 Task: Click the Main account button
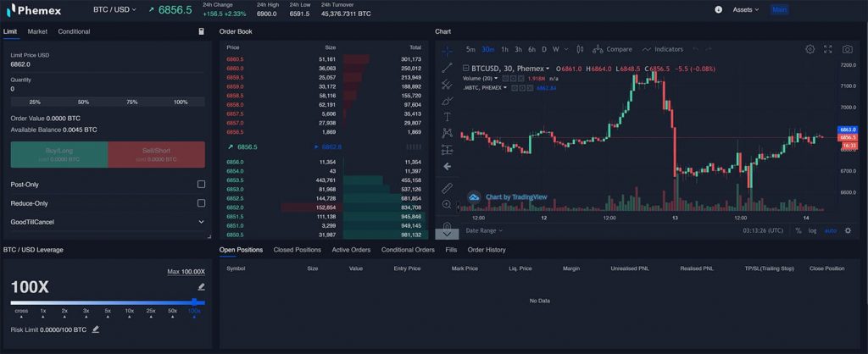point(780,9)
